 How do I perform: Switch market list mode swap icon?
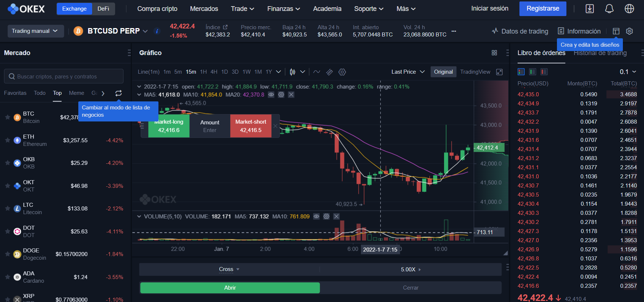coord(118,93)
